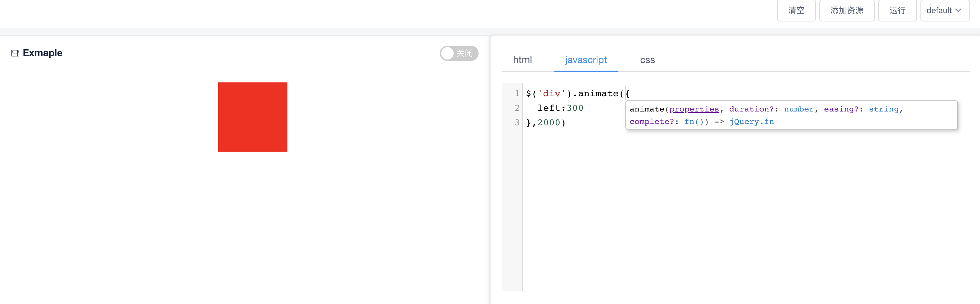Screen dimensions: 980x304
Task: Click the red square in preview
Action: [252, 117]
